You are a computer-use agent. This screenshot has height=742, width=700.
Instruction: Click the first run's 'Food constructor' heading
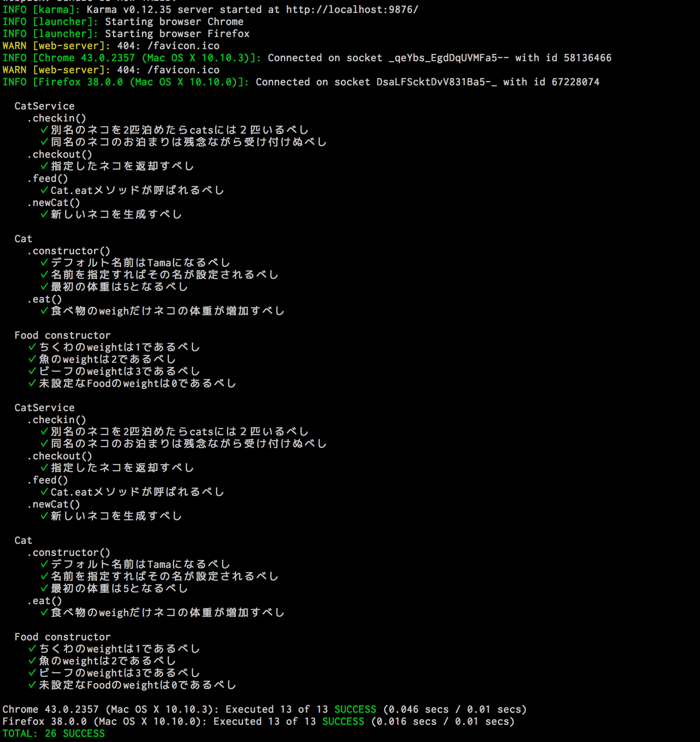(x=62, y=335)
